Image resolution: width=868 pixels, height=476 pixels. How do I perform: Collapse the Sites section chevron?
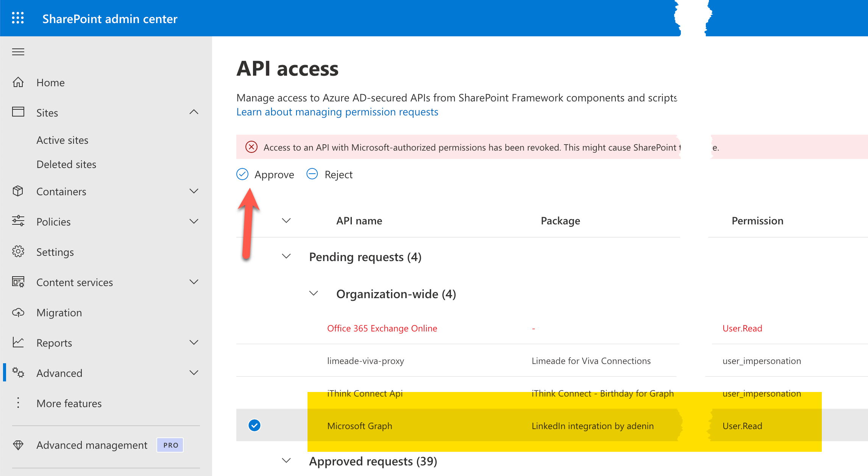(x=194, y=112)
